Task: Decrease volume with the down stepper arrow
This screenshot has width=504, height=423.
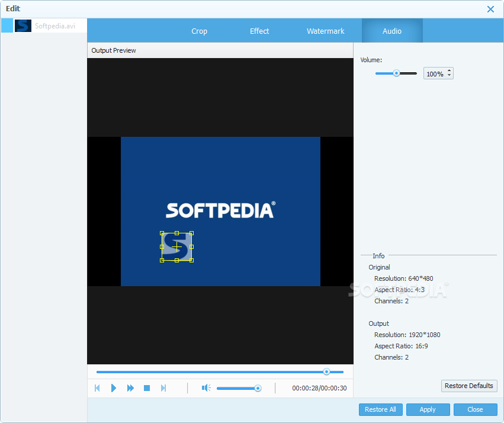Action: point(450,76)
